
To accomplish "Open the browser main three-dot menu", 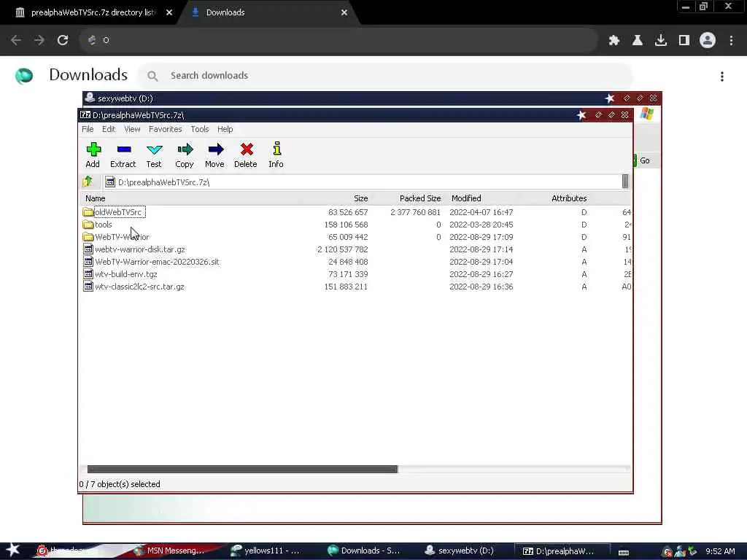I will [731, 40].
